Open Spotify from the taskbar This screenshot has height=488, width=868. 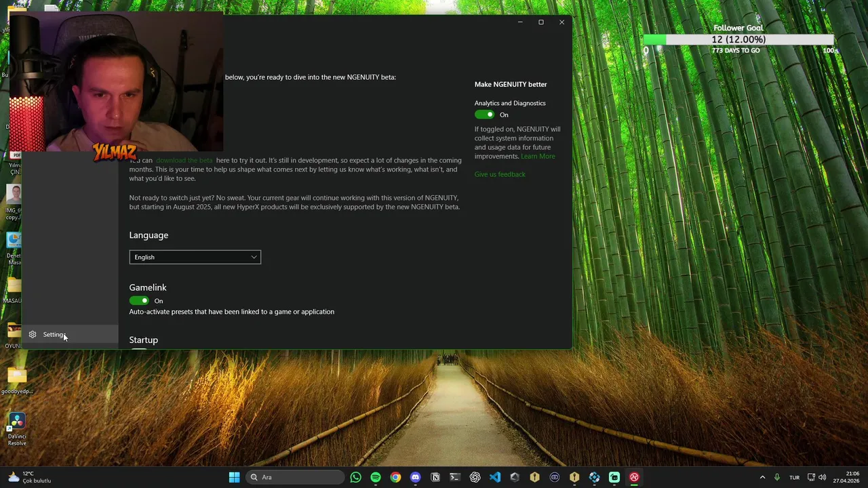(376, 477)
